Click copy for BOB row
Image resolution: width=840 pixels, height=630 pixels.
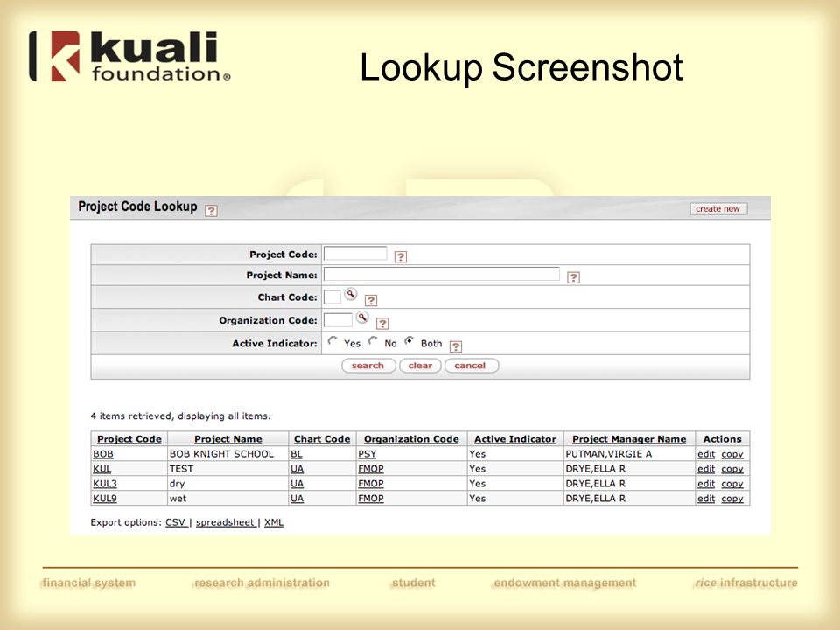point(731,454)
